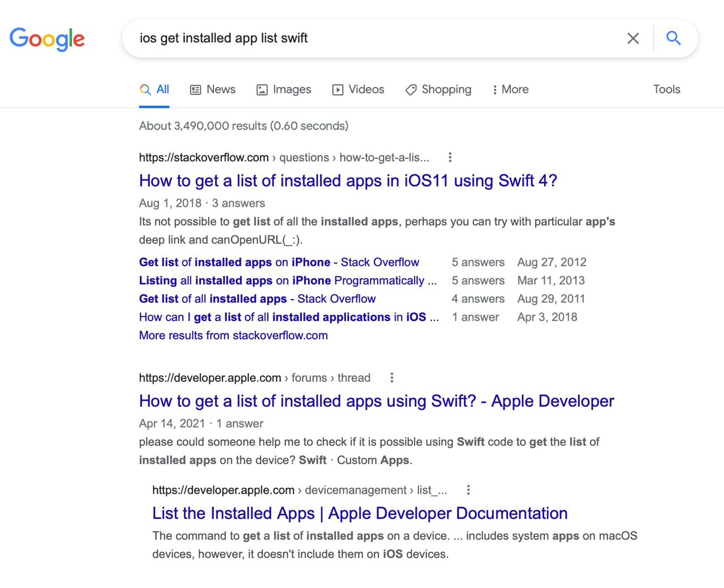Click the https://stackoverflow.com breadcrumb URL
The width and height of the screenshot is (724, 588).
coord(284,157)
